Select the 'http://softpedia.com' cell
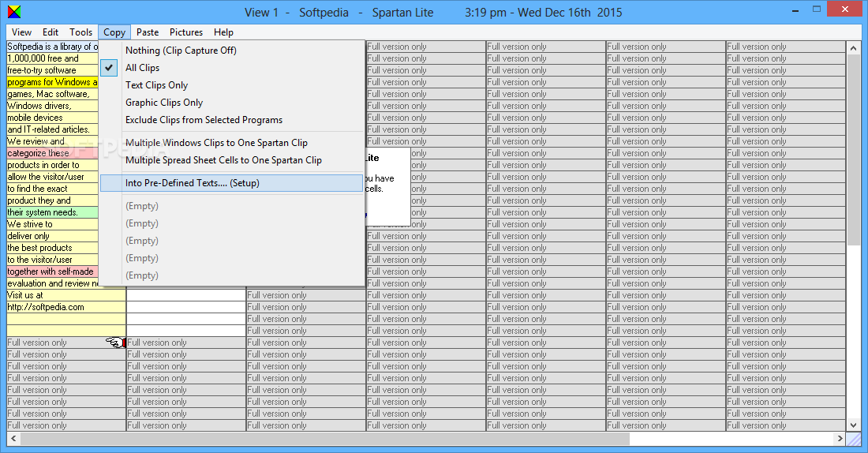868x453 pixels. click(x=66, y=307)
